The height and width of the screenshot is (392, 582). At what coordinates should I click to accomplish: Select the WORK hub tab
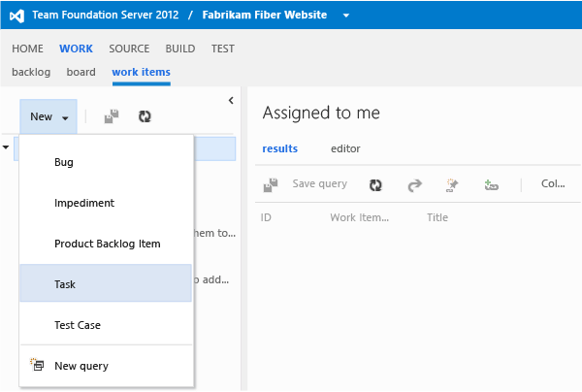tap(76, 49)
